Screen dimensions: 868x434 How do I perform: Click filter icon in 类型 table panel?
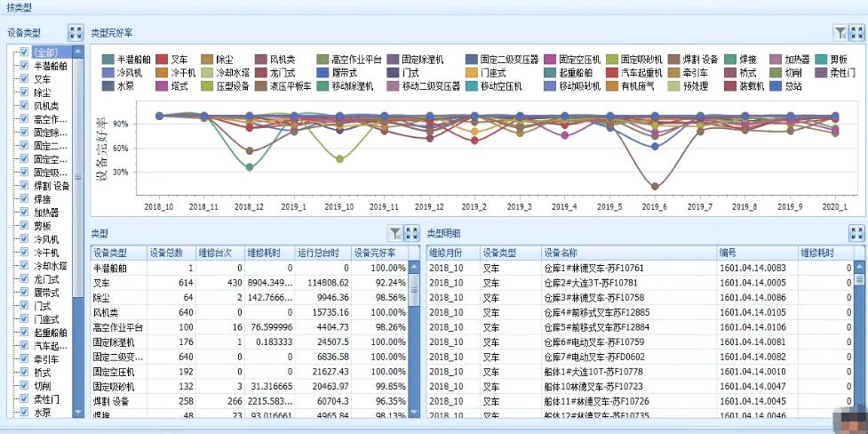(x=395, y=233)
